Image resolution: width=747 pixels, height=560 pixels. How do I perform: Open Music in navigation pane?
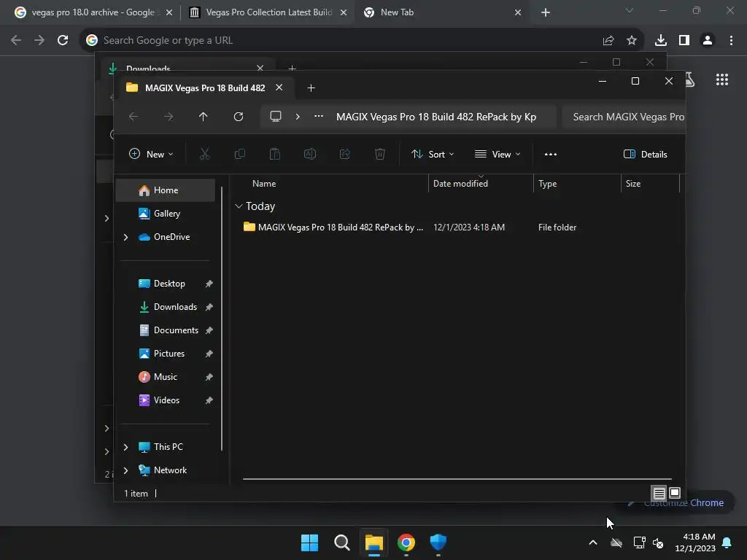click(166, 377)
